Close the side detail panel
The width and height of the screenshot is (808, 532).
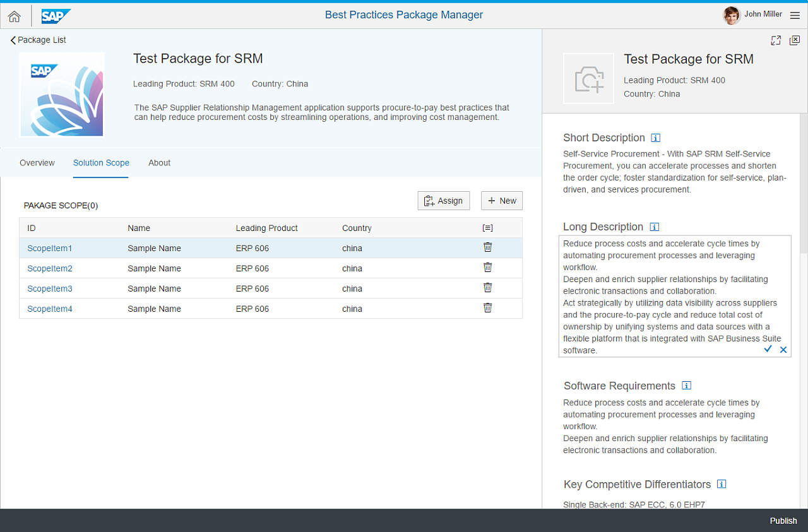795,40
